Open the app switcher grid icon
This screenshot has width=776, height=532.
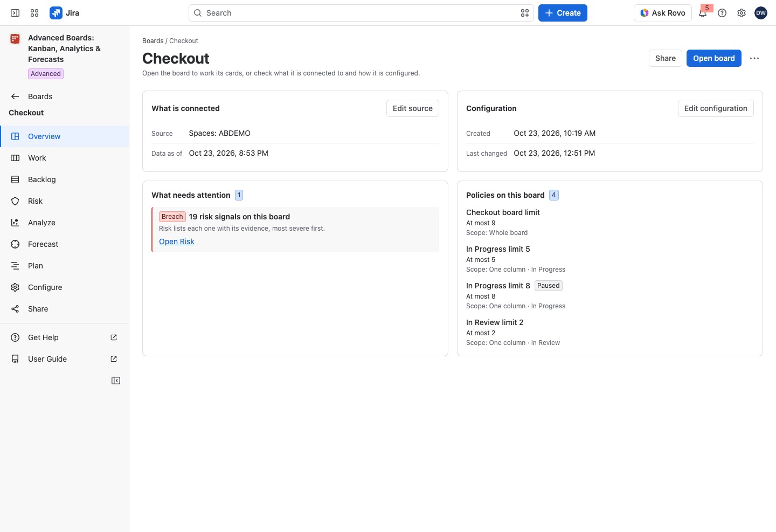(x=34, y=13)
